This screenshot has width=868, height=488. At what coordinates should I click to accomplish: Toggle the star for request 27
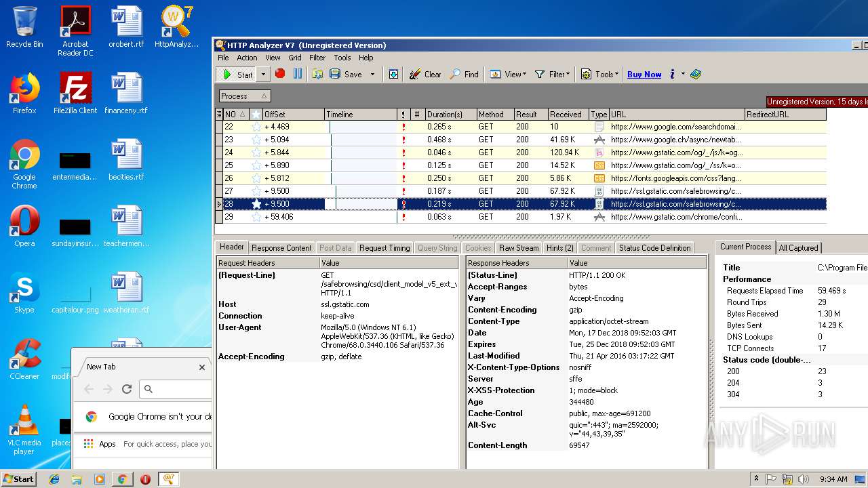pos(256,191)
